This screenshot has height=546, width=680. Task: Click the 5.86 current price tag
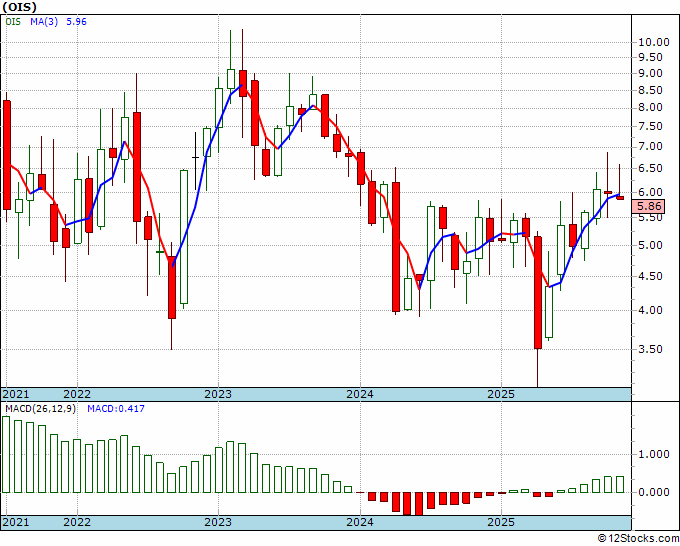pyautogui.click(x=648, y=206)
